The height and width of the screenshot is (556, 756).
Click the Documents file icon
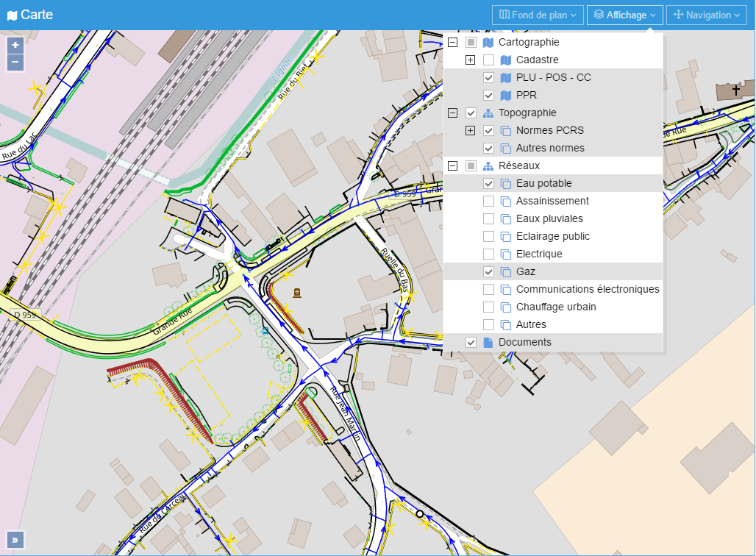(488, 343)
